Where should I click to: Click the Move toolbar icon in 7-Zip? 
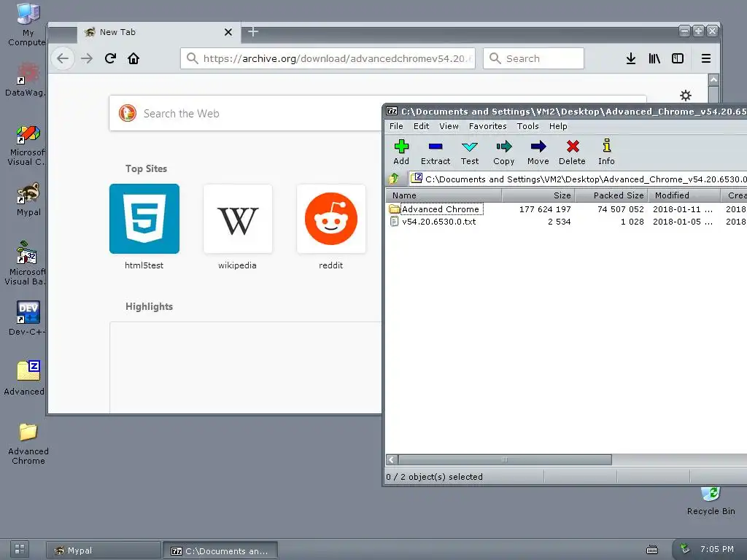(x=538, y=152)
